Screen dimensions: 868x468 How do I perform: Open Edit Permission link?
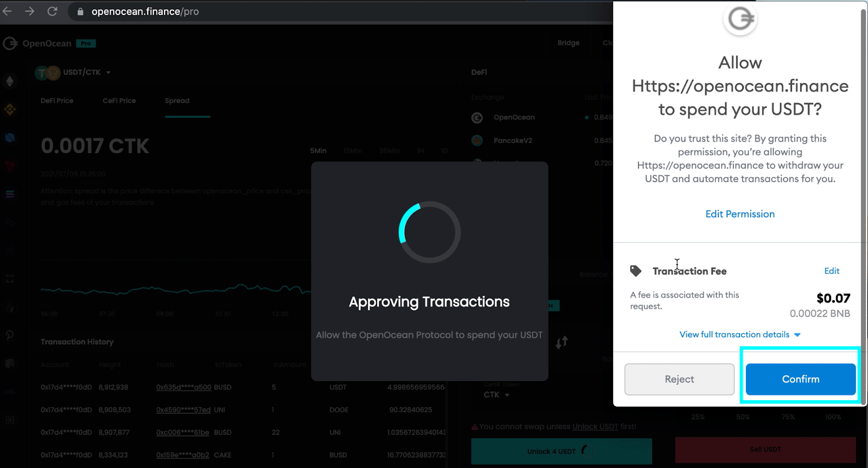tap(740, 214)
